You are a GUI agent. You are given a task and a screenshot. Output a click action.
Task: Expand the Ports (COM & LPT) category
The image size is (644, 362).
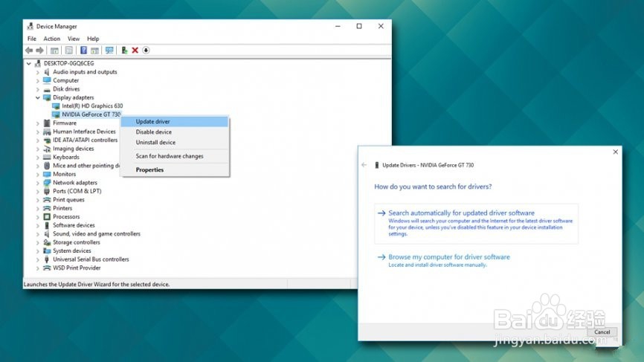tap(38, 191)
